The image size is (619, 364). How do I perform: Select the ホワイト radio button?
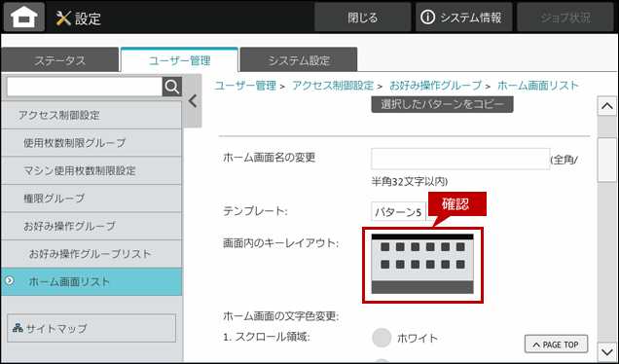pos(382,338)
